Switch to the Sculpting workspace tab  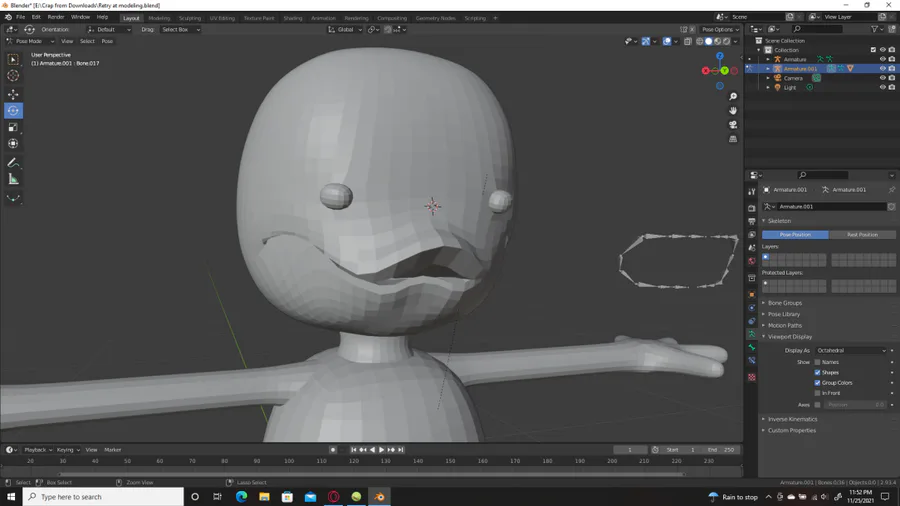(189, 18)
